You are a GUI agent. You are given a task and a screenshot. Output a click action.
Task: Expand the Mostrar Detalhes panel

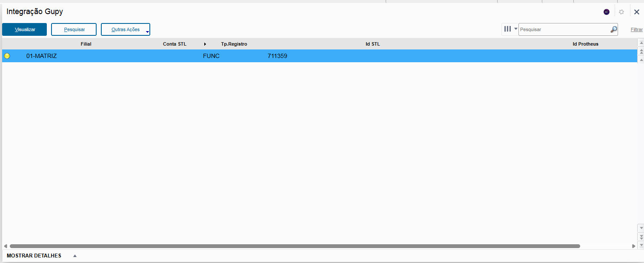pos(75,256)
